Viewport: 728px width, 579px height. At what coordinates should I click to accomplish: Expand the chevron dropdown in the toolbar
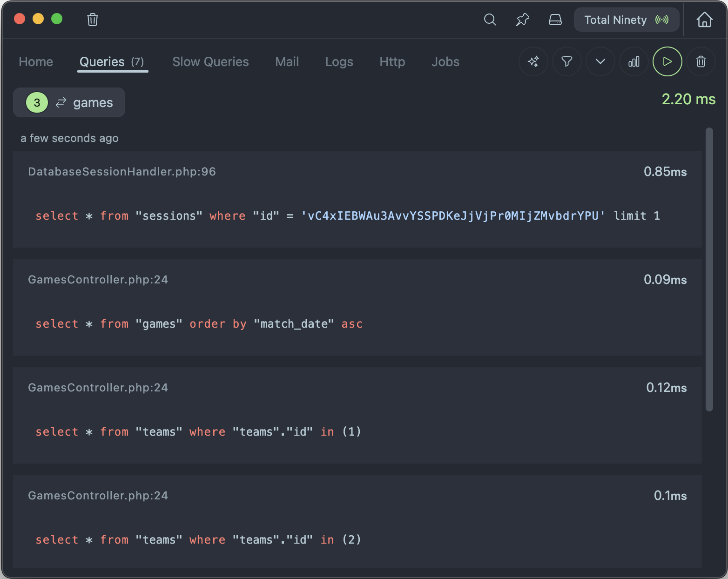[600, 61]
